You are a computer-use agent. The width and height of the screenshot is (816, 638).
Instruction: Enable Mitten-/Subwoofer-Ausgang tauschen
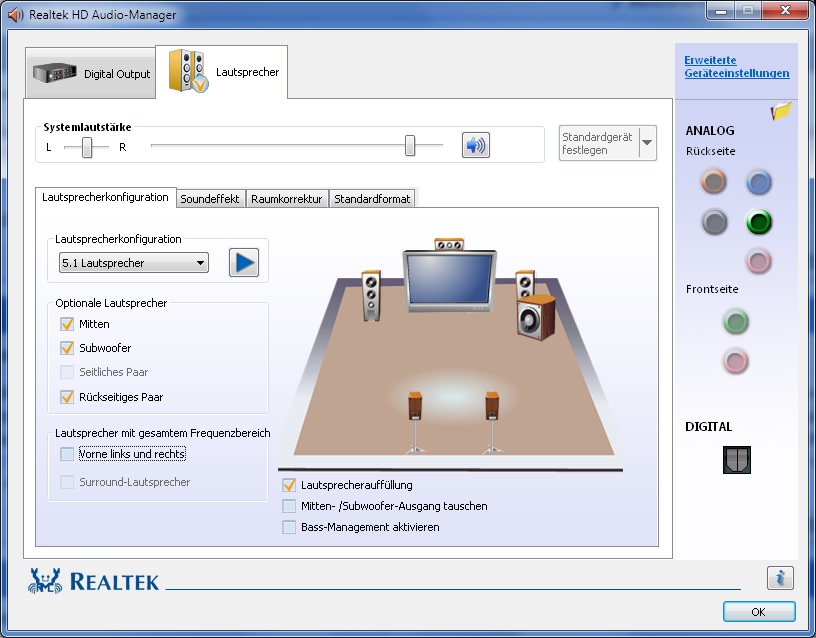pos(289,506)
